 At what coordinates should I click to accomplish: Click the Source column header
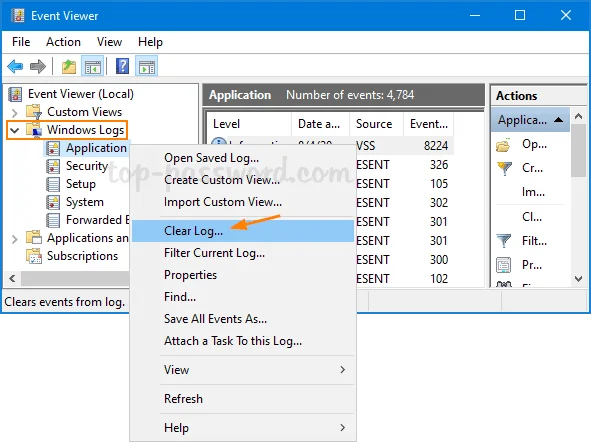[376, 124]
